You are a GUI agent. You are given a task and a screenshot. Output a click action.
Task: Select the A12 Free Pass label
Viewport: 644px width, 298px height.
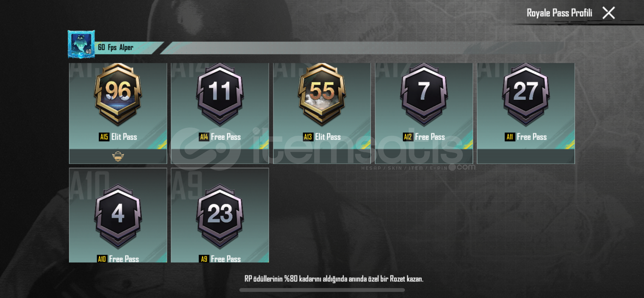[424, 137]
